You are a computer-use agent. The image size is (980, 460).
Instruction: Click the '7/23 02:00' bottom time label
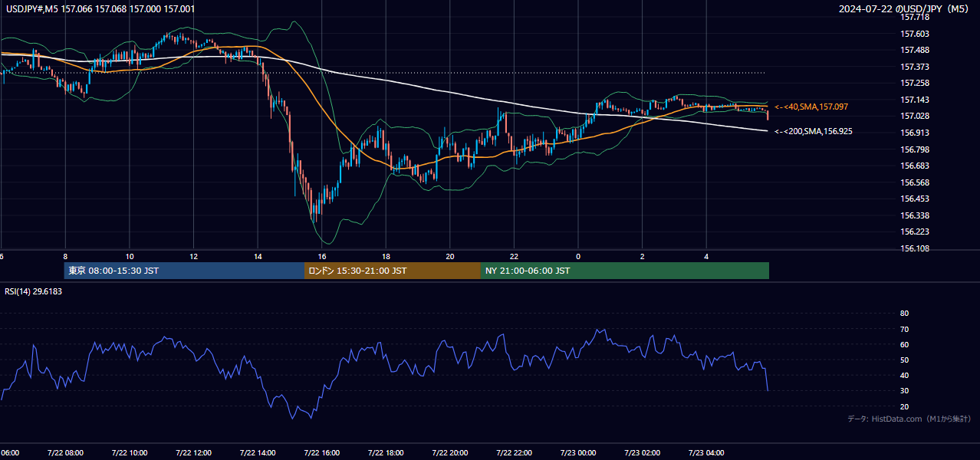coord(642,452)
